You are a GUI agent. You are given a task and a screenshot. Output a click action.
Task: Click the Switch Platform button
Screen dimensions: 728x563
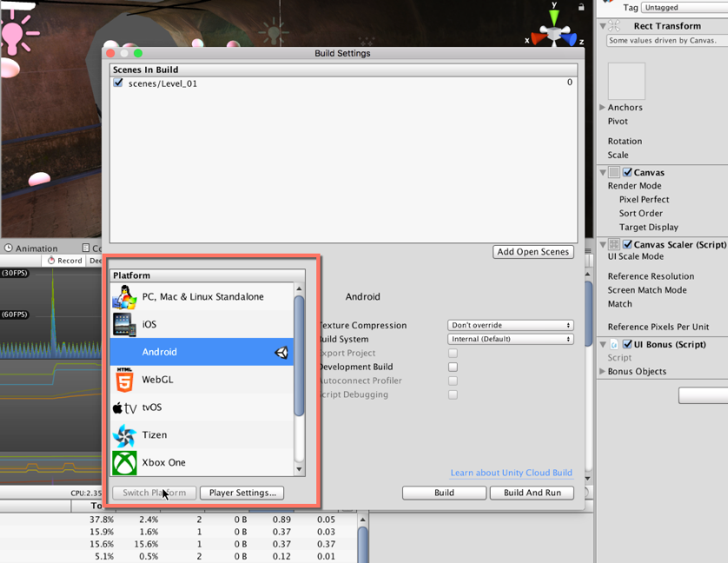pyautogui.click(x=154, y=493)
